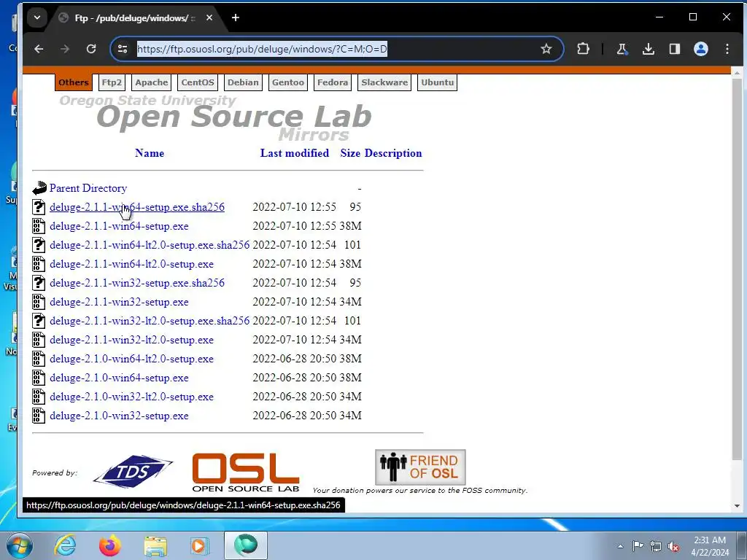Download deluge-2.1.0-win32-setup.exe

pyautogui.click(x=119, y=416)
